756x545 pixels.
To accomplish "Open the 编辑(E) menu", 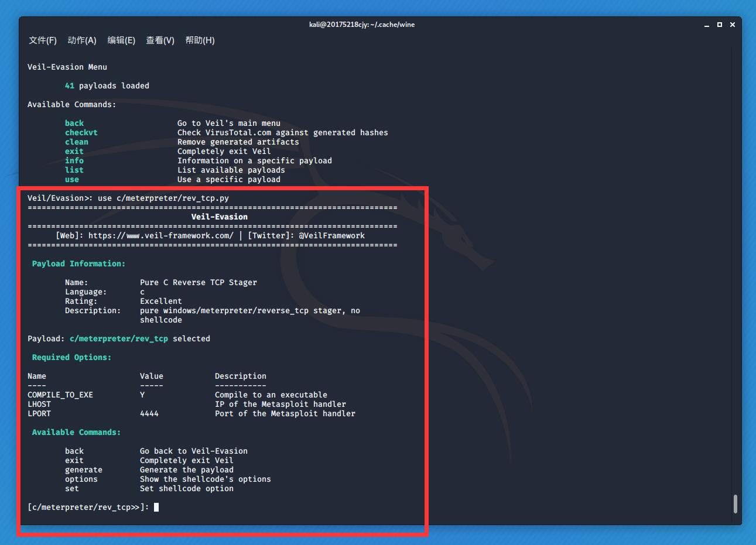I will pos(121,40).
